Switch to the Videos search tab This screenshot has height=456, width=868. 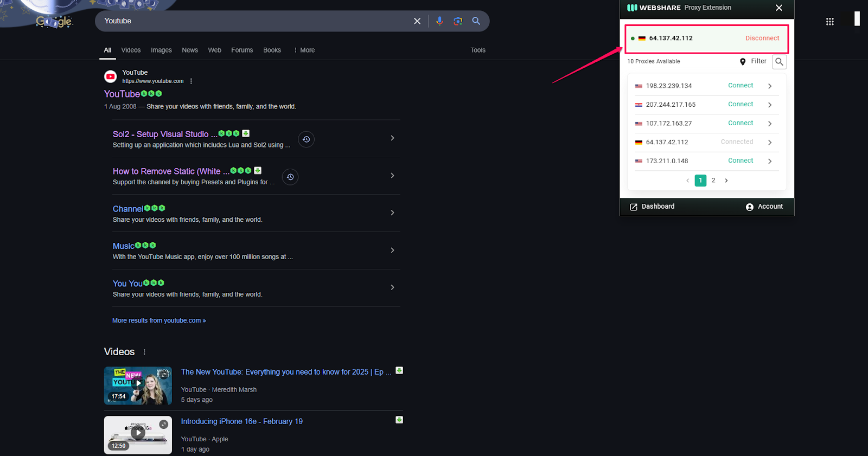point(131,50)
